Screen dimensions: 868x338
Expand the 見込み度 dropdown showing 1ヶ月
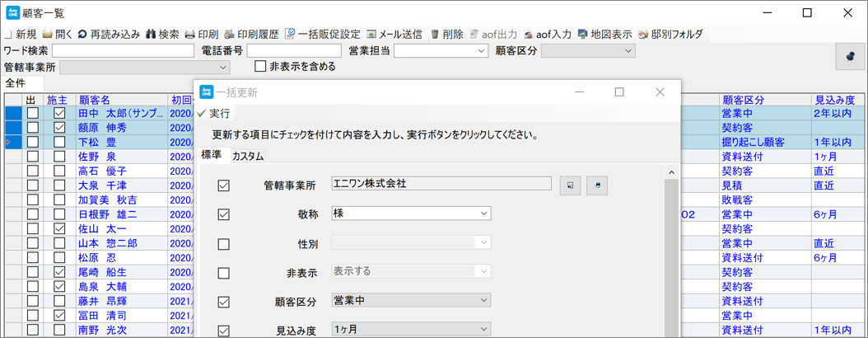pos(484,329)
